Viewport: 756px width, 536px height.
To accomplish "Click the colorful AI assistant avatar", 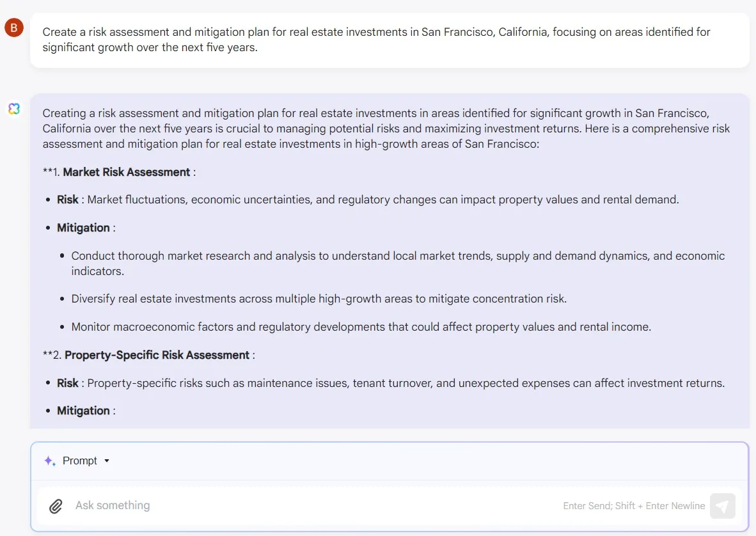I will [13, 109].
